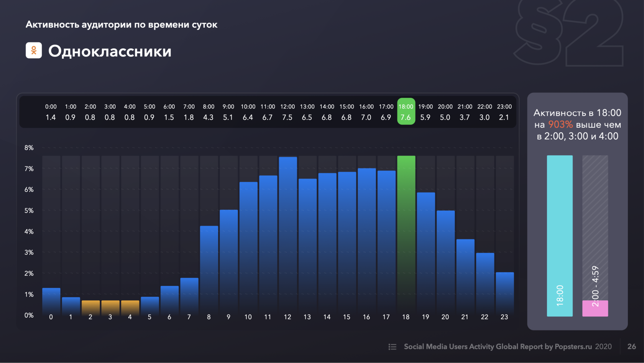Click the 0% y-axis label
644x363 pixels.
tap(29, 315)
